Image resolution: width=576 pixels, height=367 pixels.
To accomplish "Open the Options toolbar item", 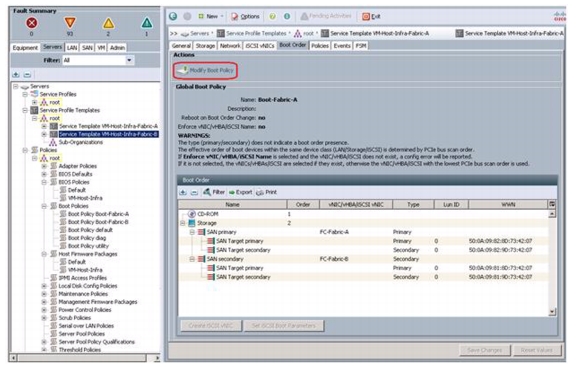I will pos(245,16).
